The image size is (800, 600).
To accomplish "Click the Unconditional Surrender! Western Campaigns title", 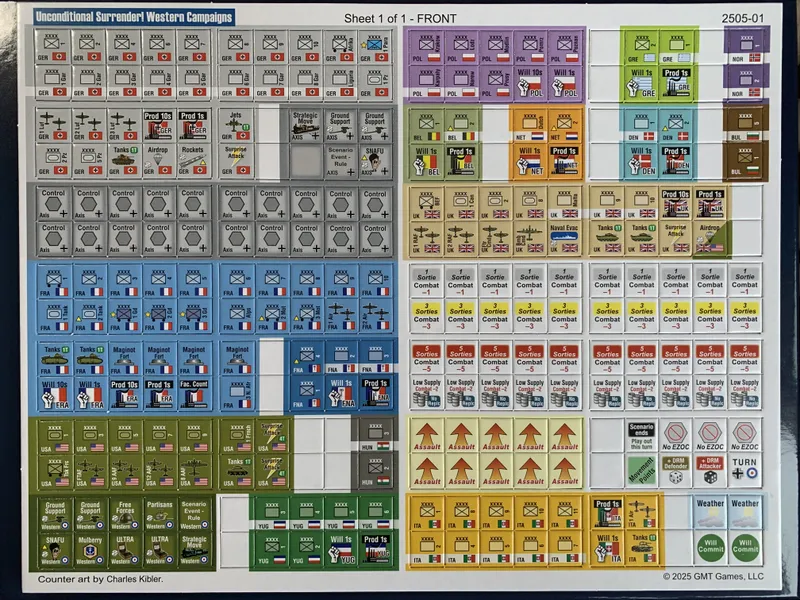I will pyautogui.click(x=134, y=17).
